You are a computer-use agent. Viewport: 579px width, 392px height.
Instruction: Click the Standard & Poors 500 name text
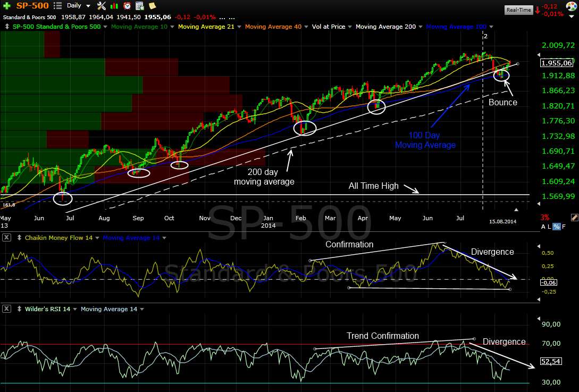pos(30,17)
